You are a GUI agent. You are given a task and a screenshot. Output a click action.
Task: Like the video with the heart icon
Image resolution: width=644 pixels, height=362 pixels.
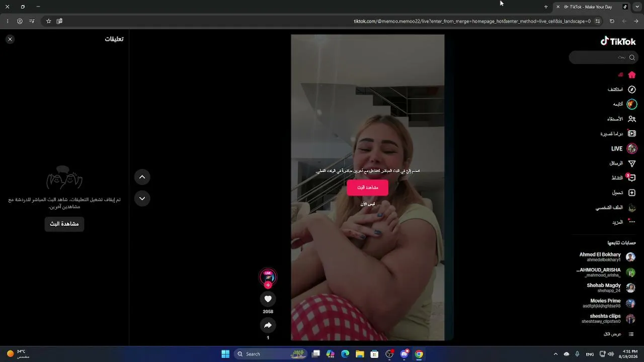click(x=268, y=299)
